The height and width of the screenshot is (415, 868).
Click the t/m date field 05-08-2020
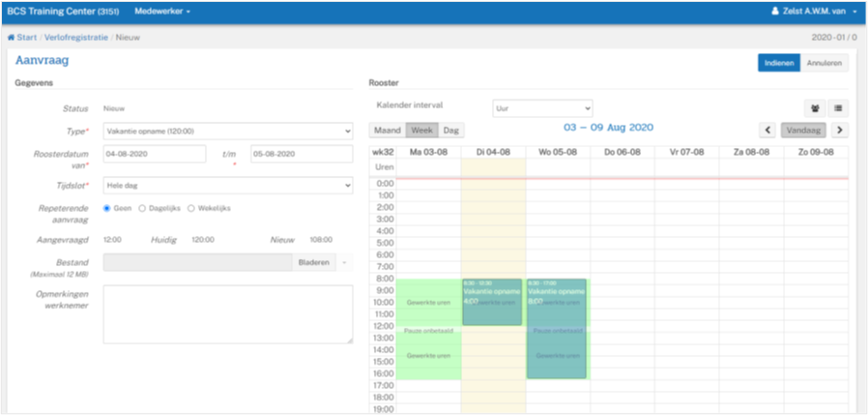(302, 154)
